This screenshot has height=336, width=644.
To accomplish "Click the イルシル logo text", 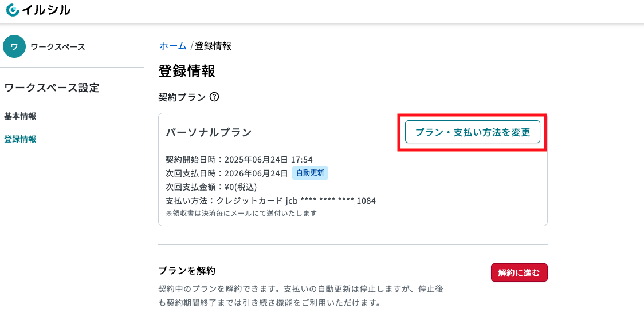I will click(x=46, y=10).
